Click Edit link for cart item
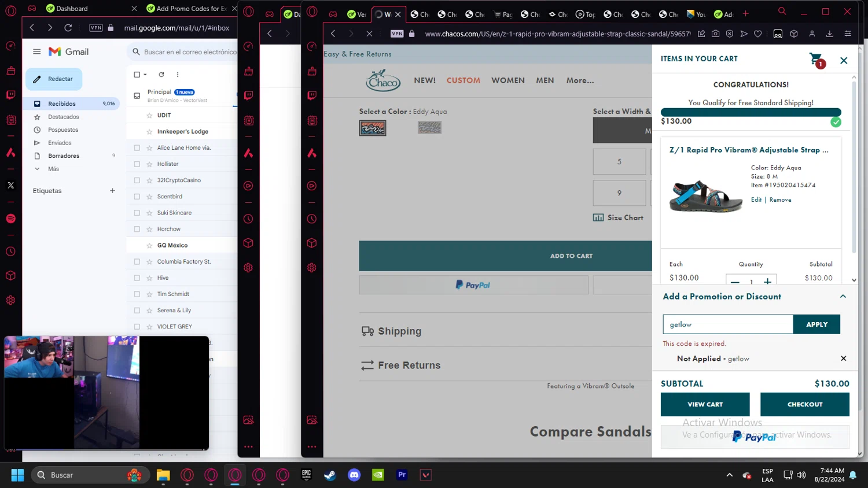 coord(756,199)
